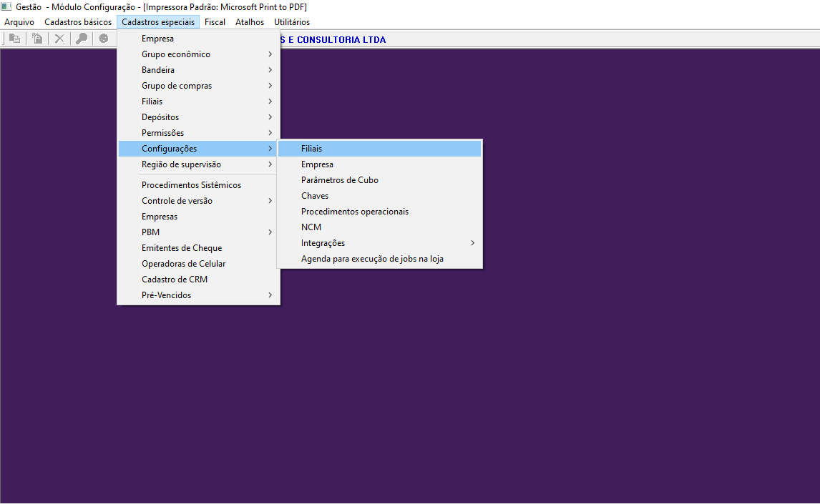
Task: Click the round face toolbar icon
Action: coord(104,39)
